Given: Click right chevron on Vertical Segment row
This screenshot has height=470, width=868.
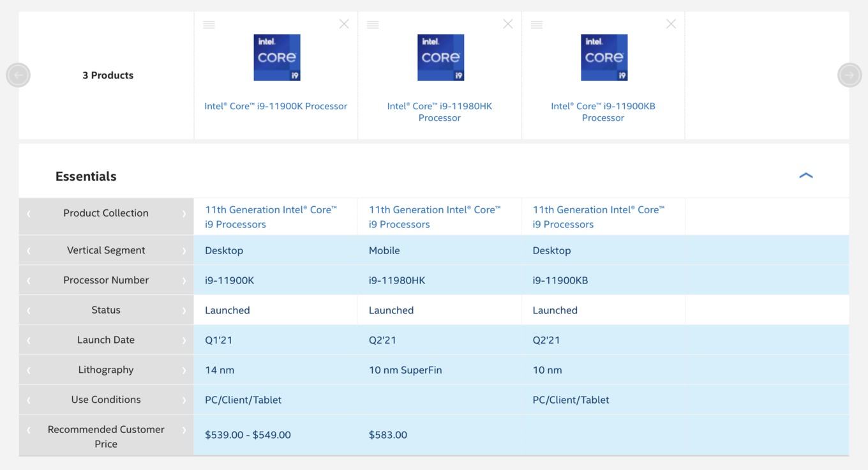Looking at the screenshot, I should pyautogui.click(x=184, y=250).
